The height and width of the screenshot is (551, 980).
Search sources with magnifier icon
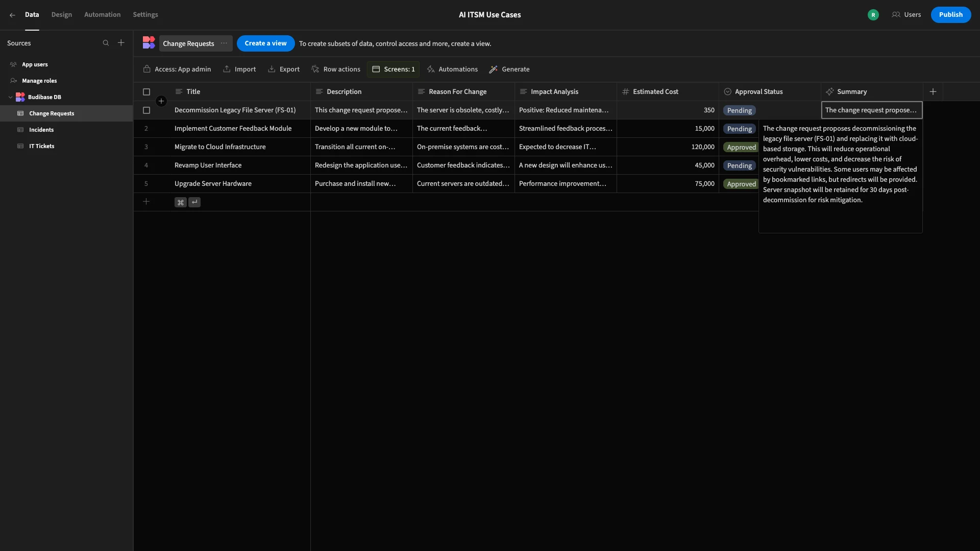point(106,43)
